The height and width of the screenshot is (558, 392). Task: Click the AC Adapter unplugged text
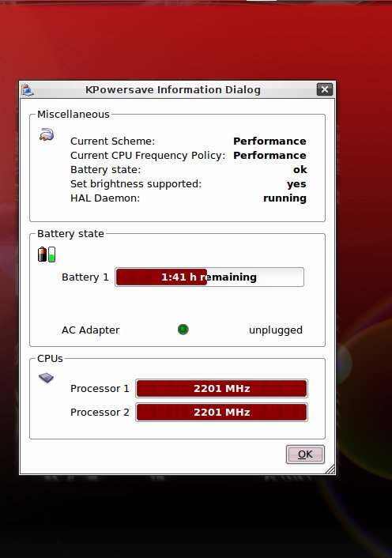point(276,330)
